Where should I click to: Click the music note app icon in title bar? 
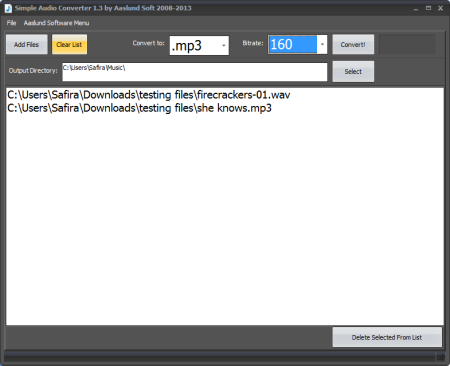8,8
